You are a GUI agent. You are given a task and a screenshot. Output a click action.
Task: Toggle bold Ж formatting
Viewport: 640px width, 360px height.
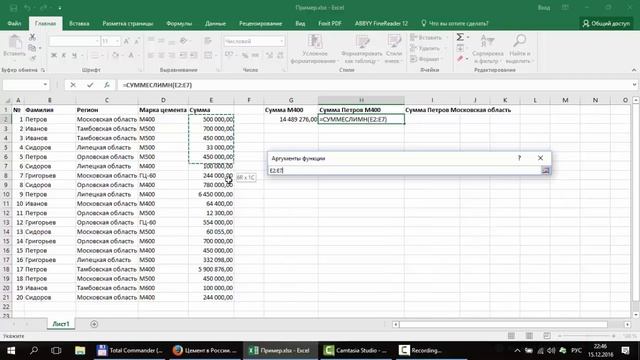tap(53, 56)
